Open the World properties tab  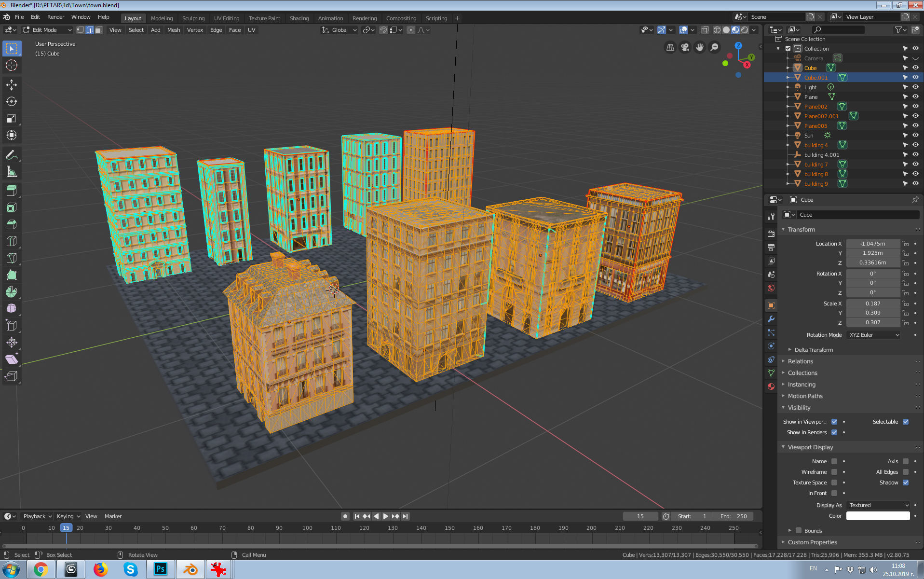pyautogui.click(x=771, y=288)
